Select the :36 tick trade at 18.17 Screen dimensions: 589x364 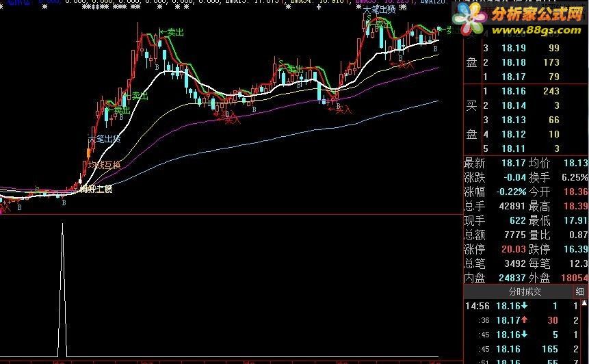[x=523, y=320]
